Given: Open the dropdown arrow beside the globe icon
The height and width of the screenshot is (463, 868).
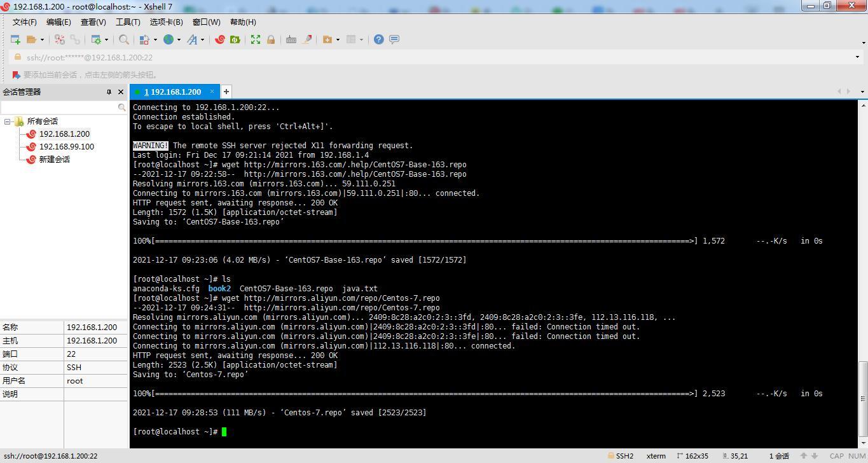Looking at the screenshot, I should [x=179, y=39].
